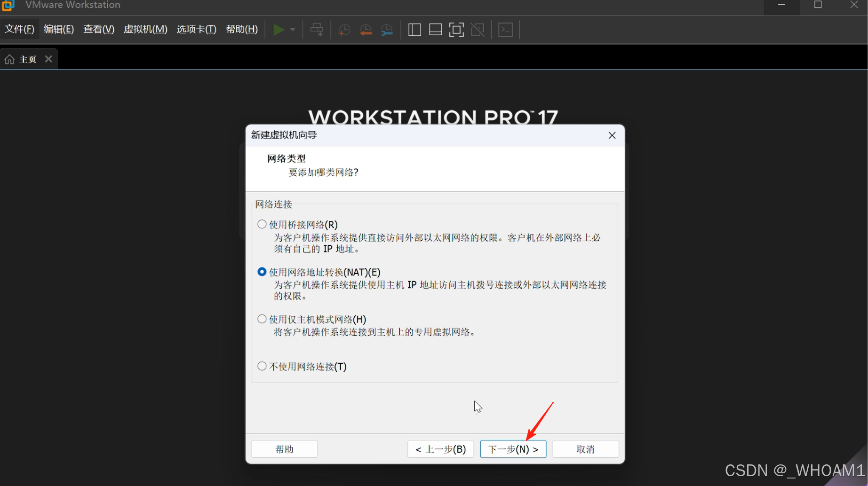The width and height of the screenshot is (868, 486).
Task: Click the 上一步(B) back button
Action: coord(440,449)
